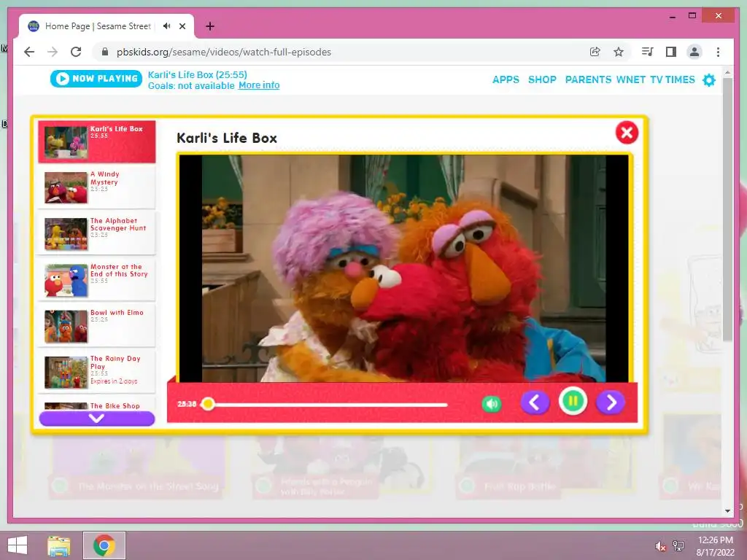Bookmark this page with the star icon

[619, 52]
